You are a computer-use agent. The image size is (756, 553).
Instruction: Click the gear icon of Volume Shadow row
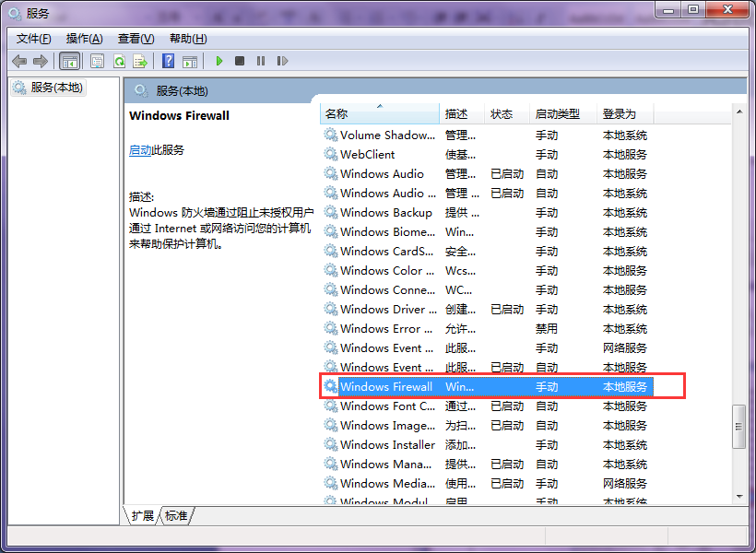330,135
